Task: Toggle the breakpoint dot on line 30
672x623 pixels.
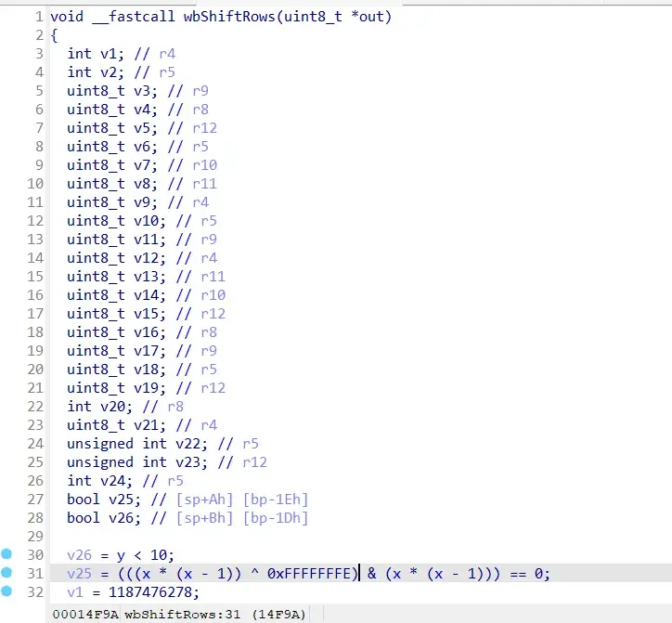Action: coord(6,554)
